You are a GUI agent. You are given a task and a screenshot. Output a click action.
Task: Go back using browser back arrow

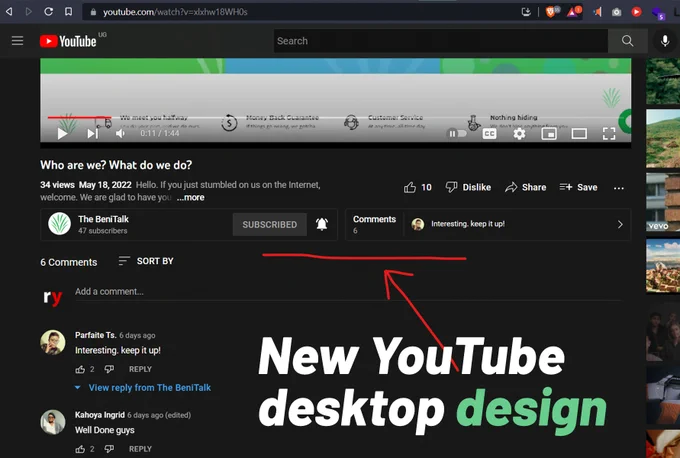[9, 12]
